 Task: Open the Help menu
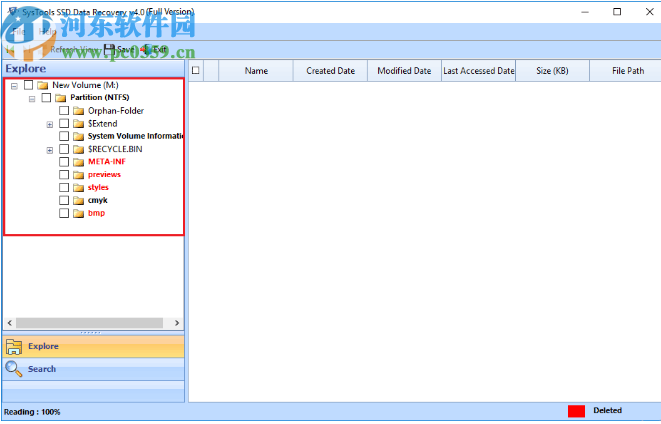[47, 31]
